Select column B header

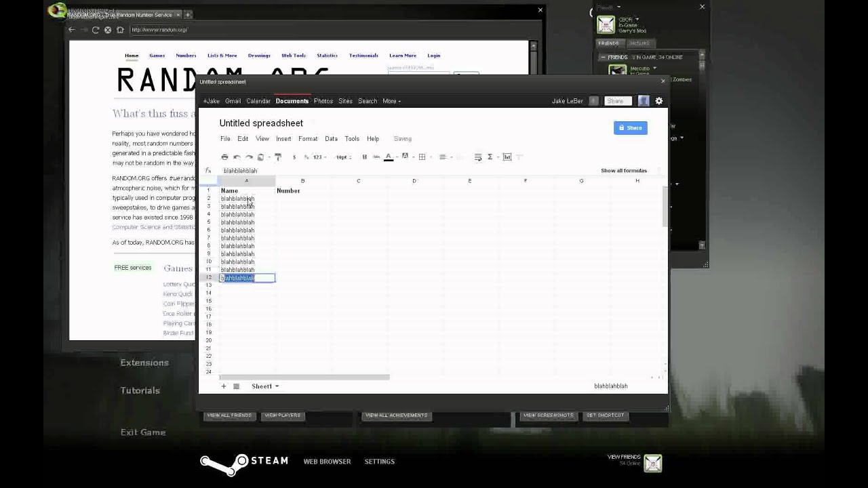[302, 181]
